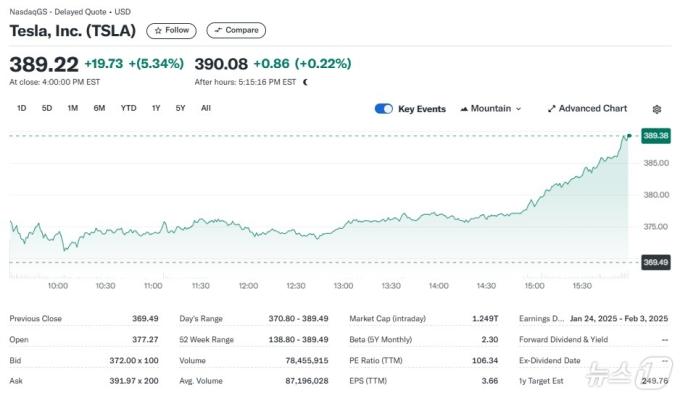Switch chart to 1M range
680x398 pixels.
(73, 108)
